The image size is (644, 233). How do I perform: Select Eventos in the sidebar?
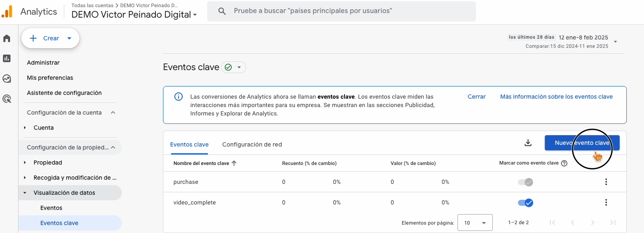(51, 208)
